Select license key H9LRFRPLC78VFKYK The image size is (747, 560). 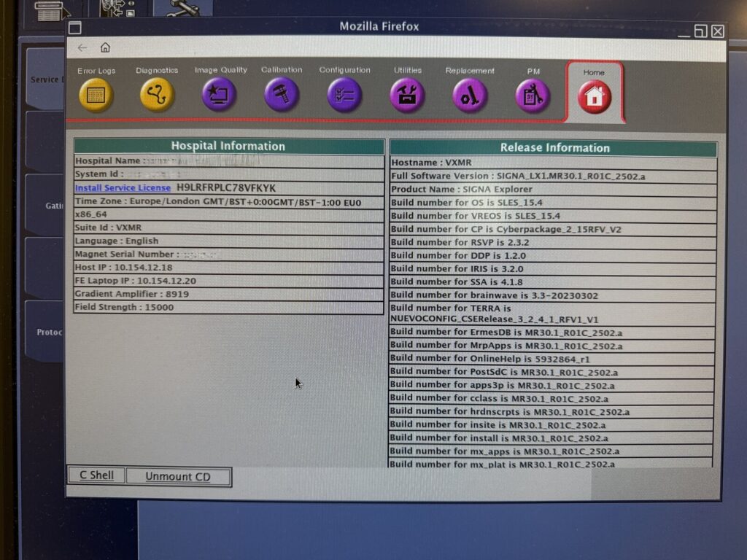click(x=226, y=188)
